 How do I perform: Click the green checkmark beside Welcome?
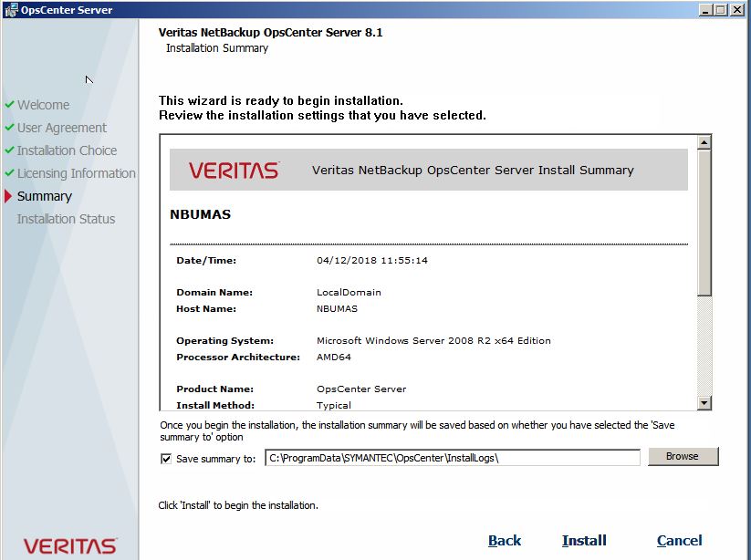click(9, 105)
